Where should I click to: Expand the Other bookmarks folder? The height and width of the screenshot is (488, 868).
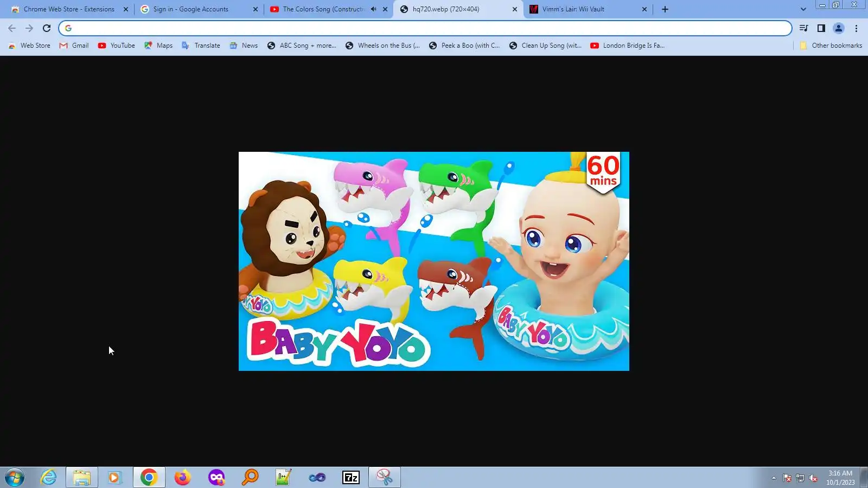[x=831, y=46]
